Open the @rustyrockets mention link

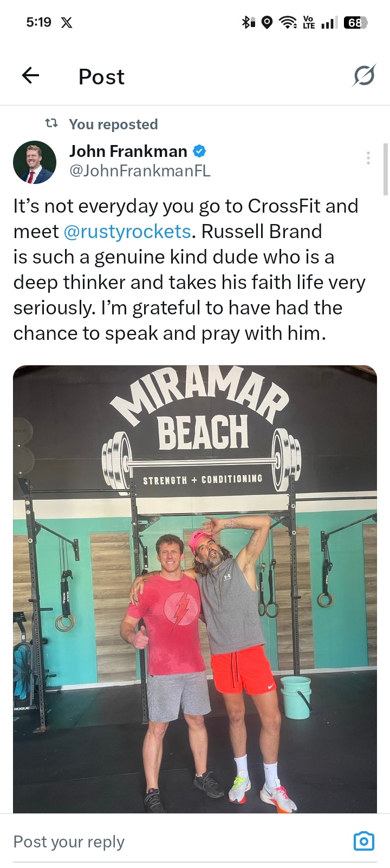127,232
